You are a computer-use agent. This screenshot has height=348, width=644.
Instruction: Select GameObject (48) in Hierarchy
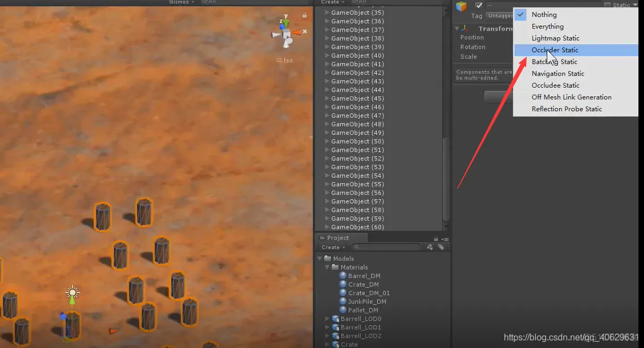(x=358, y=124)
